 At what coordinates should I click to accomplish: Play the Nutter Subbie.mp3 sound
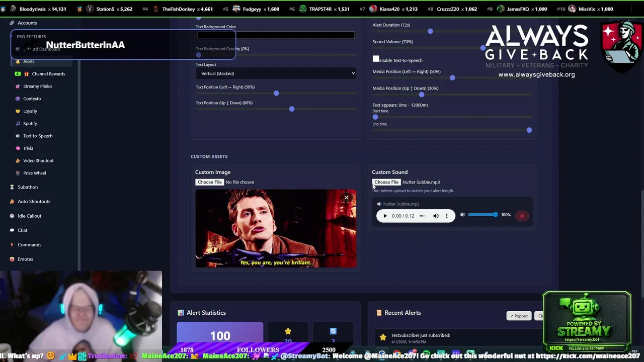tap(385, 216)
